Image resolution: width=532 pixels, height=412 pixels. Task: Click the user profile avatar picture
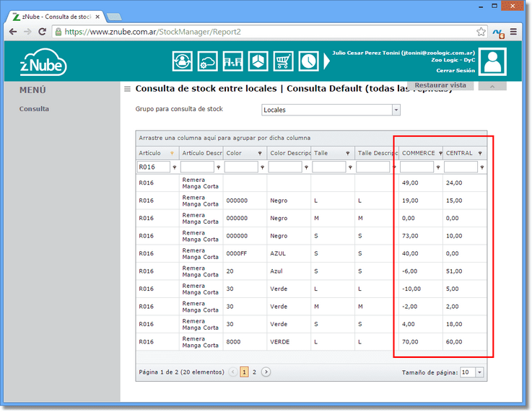click(x=492, y=61)
